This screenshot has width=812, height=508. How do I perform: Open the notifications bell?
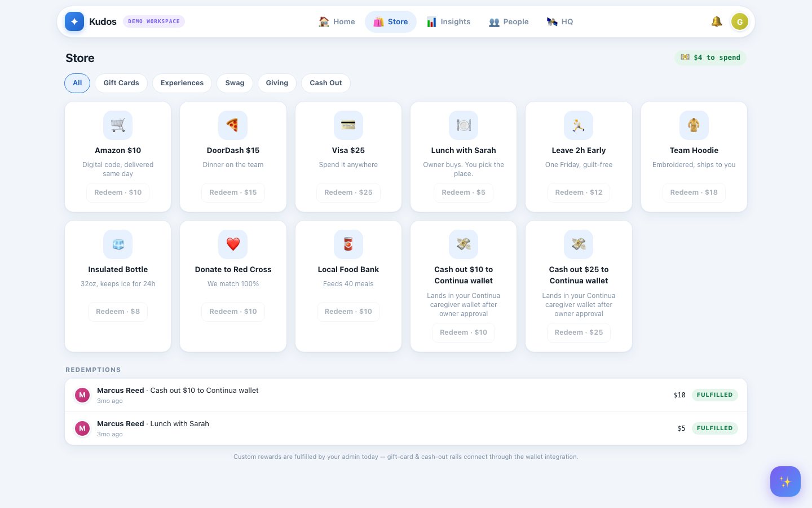click(717, 21)
